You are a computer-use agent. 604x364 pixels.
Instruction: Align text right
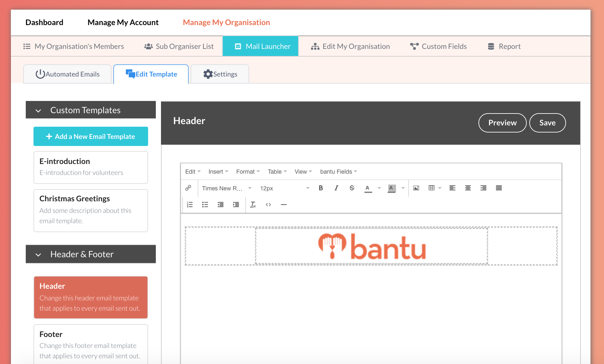(x=483, y=188)
